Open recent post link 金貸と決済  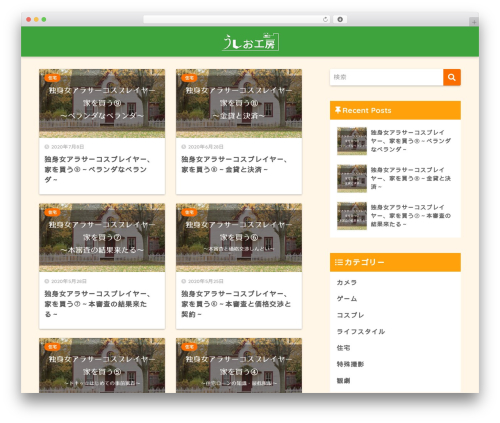(x=411, y=178)
